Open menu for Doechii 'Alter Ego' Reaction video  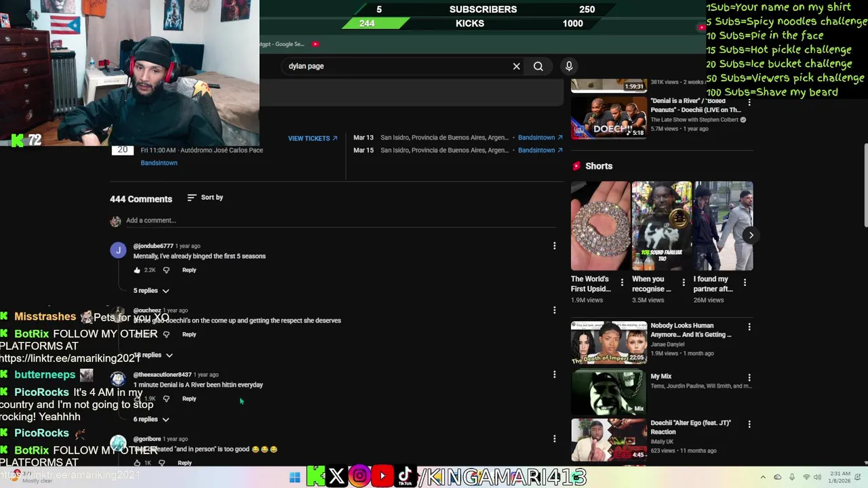pos(749,424)
